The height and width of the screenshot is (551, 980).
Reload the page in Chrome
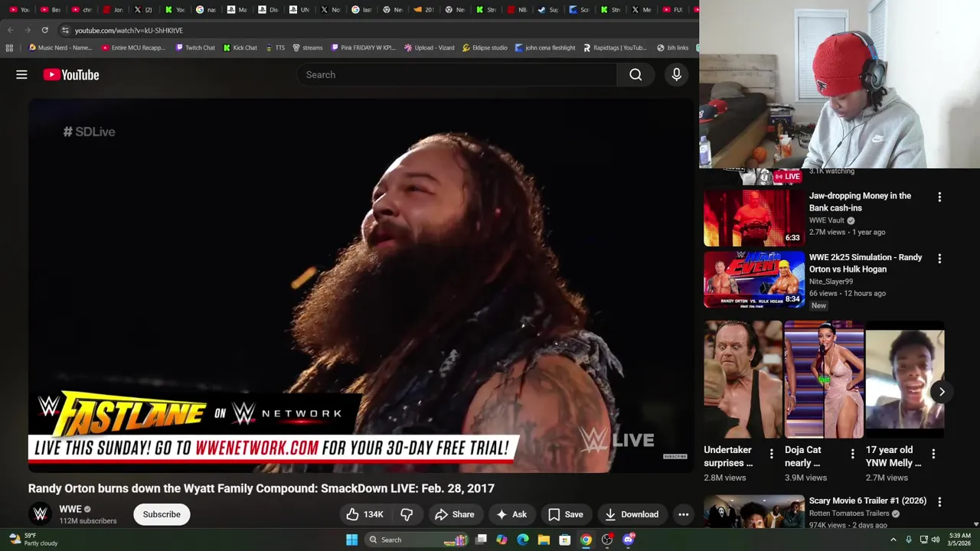[44, 30]
